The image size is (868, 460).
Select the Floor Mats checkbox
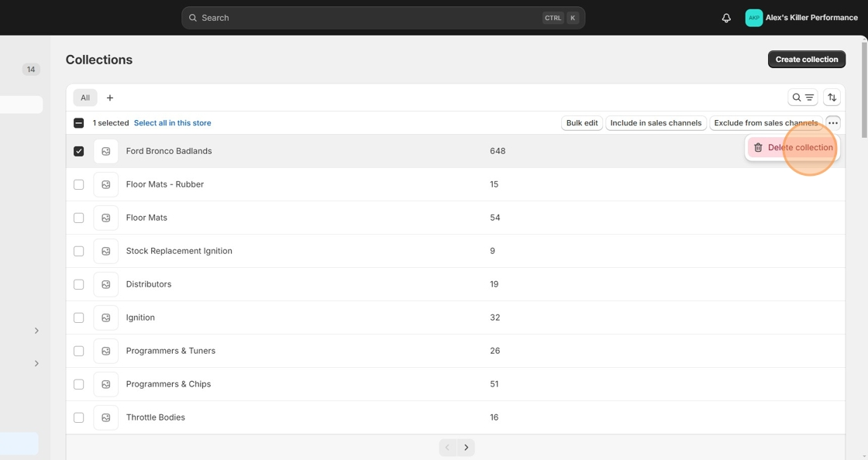(78, 218)
